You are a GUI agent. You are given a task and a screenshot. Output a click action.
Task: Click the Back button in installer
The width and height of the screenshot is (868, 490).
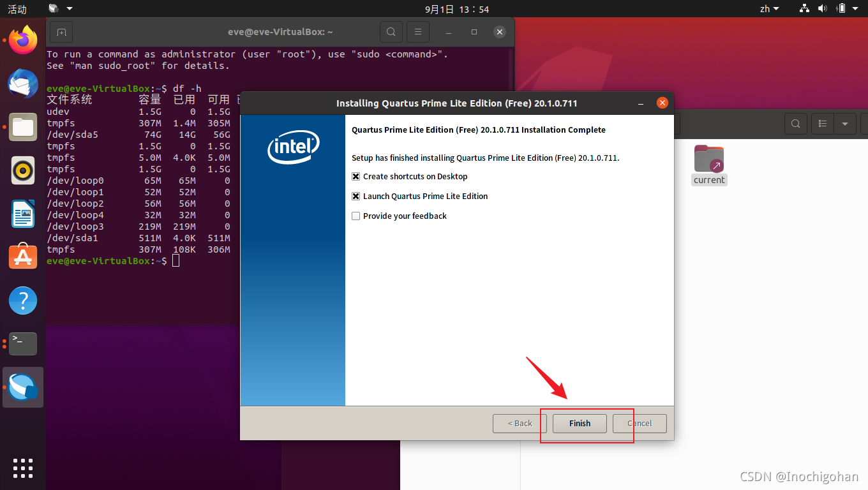(x=520, y=423)
